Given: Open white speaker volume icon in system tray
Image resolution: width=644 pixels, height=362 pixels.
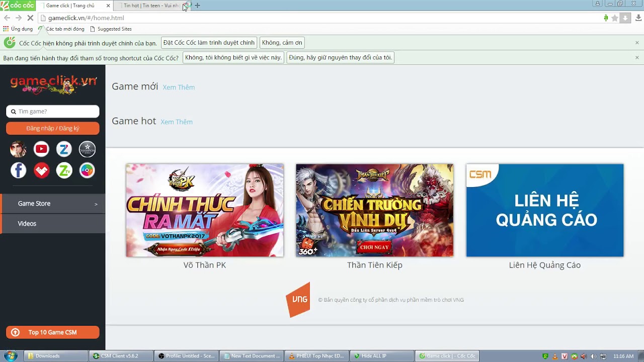Looking at the screenshot, I should pyautogui.click(x=594, y=356).
